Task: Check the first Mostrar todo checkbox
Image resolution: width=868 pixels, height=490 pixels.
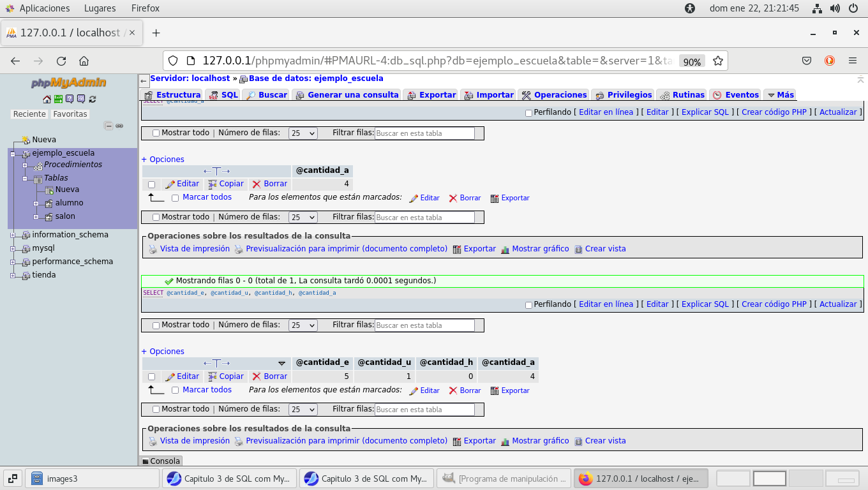Action: pyautogui.click(x=156, y=133)
